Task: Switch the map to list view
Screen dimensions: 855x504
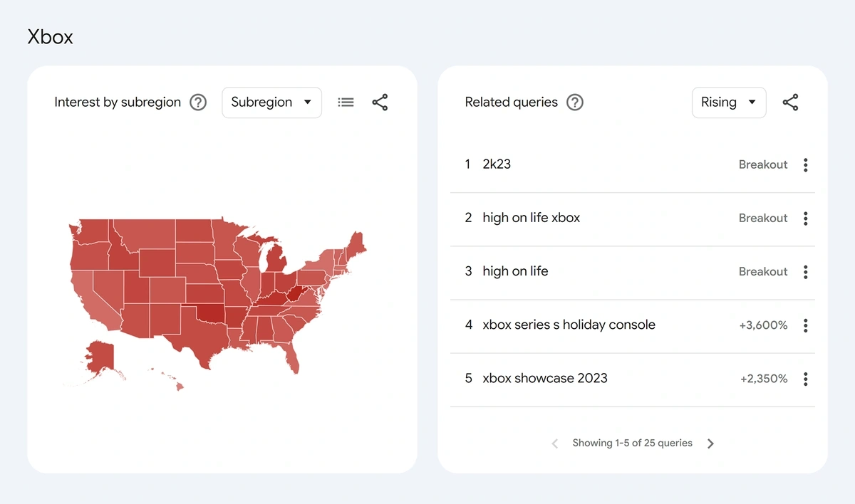Action: tap(346, 103)
